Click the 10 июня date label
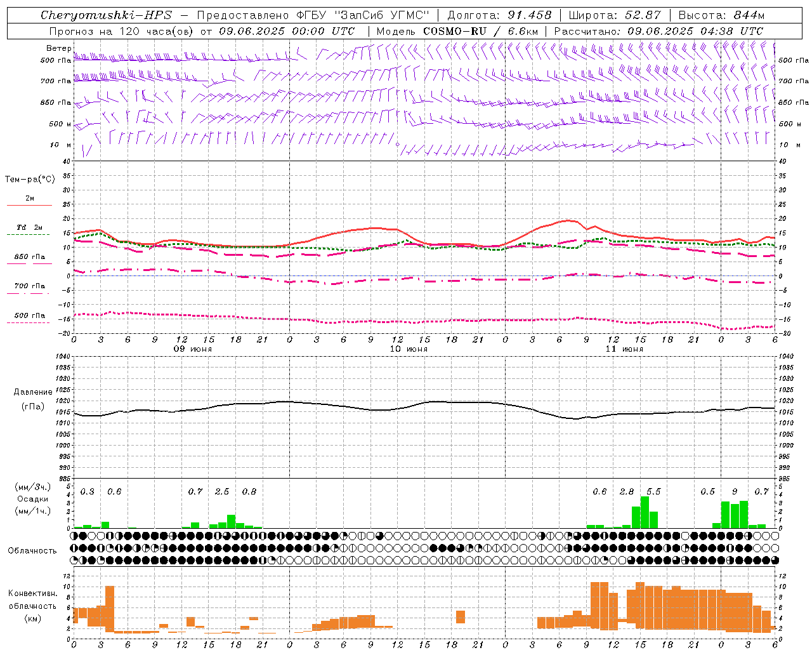The image size is (812, 650). [409, 349]
